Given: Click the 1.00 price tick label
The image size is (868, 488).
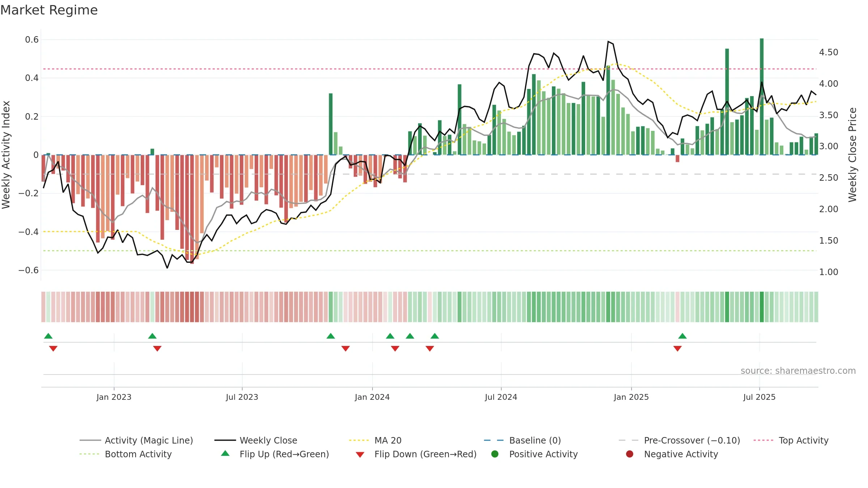Looking at the screenshot, I should [829, 272].
